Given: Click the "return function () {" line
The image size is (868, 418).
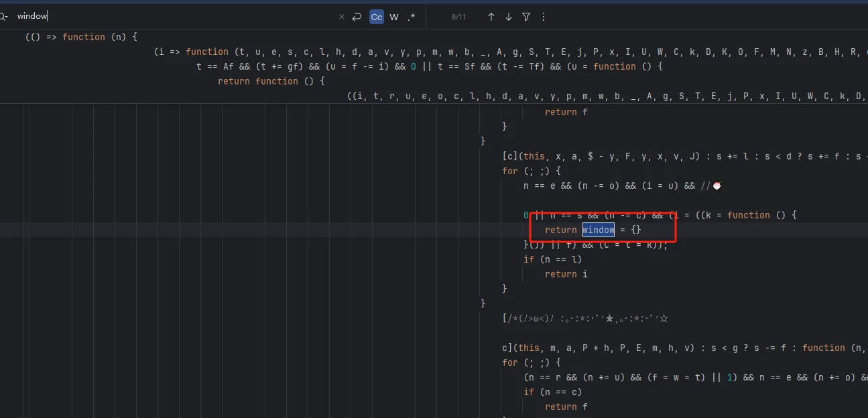Looking at the screenshot, I should 271,81.
